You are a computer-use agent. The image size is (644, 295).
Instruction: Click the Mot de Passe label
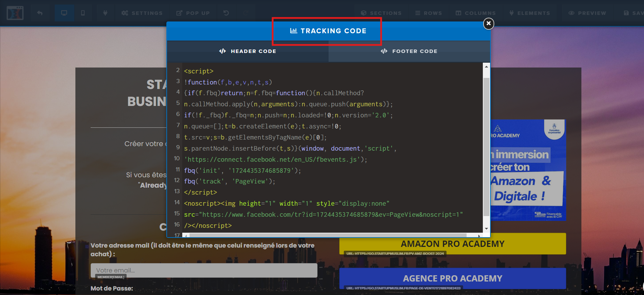(112, 288)
